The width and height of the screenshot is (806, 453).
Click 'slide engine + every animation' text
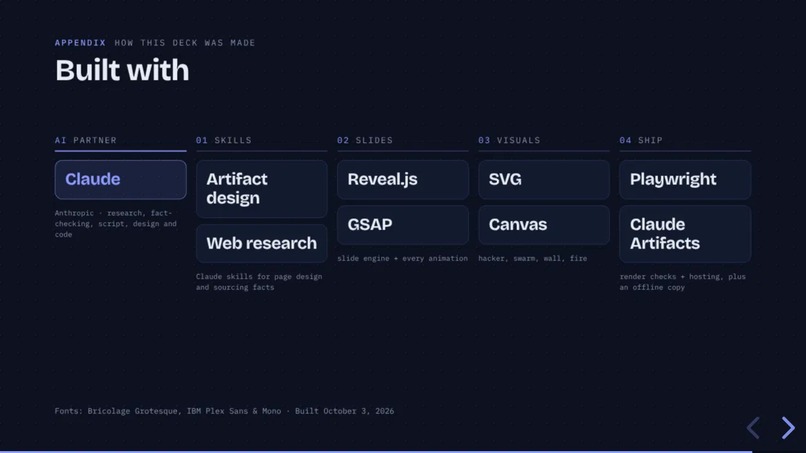pyautogui.click(x=402, y=259)
